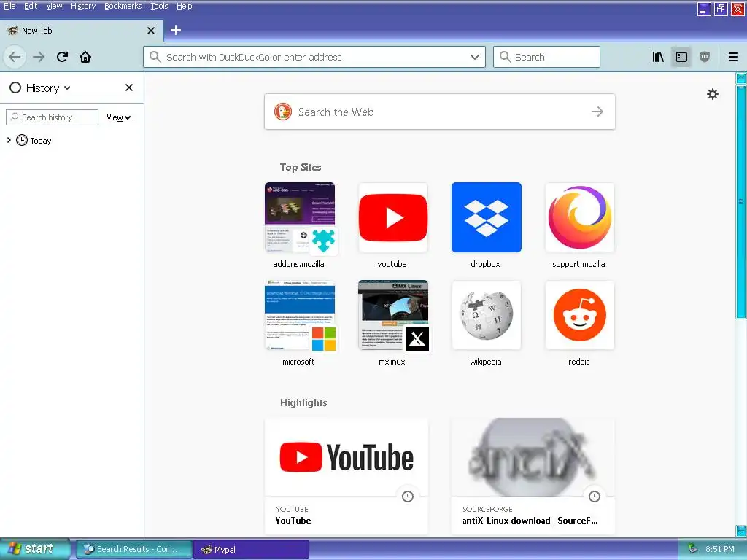Viewport: 747px width, 560px height.
Task: Open the Help menu
Action: point(184,6)
